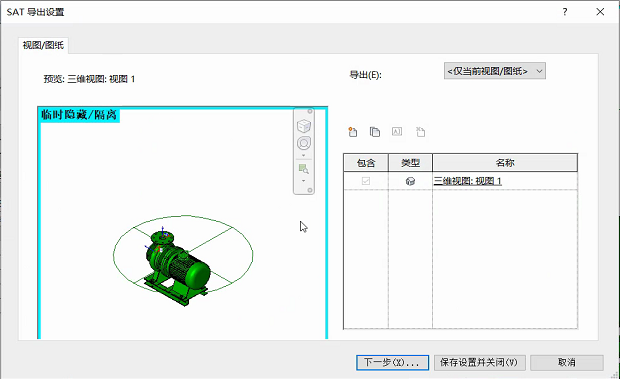The width and height of the screenshot is (620, 379).
Task: Click the 下一步(X)... button
Action: tap(392, 362)
